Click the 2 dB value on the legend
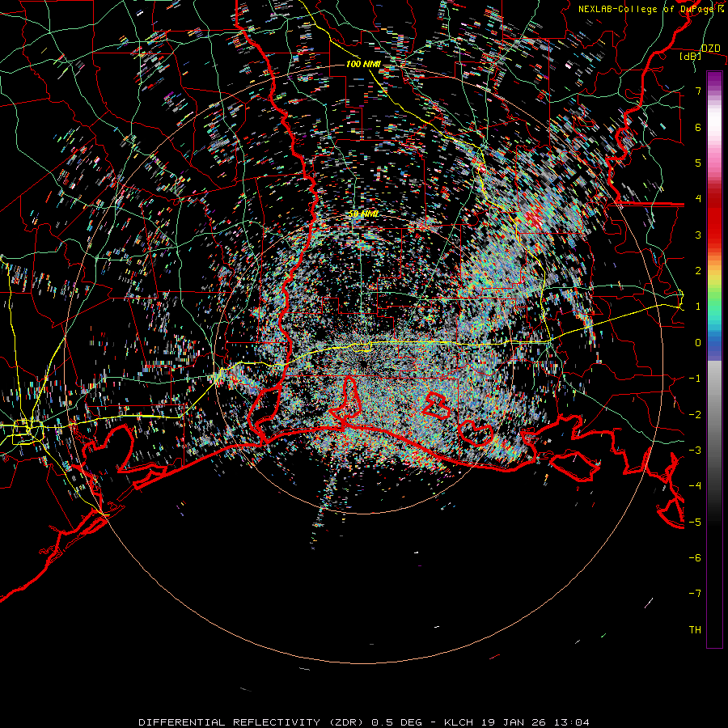The width and height of the screenshot is (728, 728). point(698,271)
